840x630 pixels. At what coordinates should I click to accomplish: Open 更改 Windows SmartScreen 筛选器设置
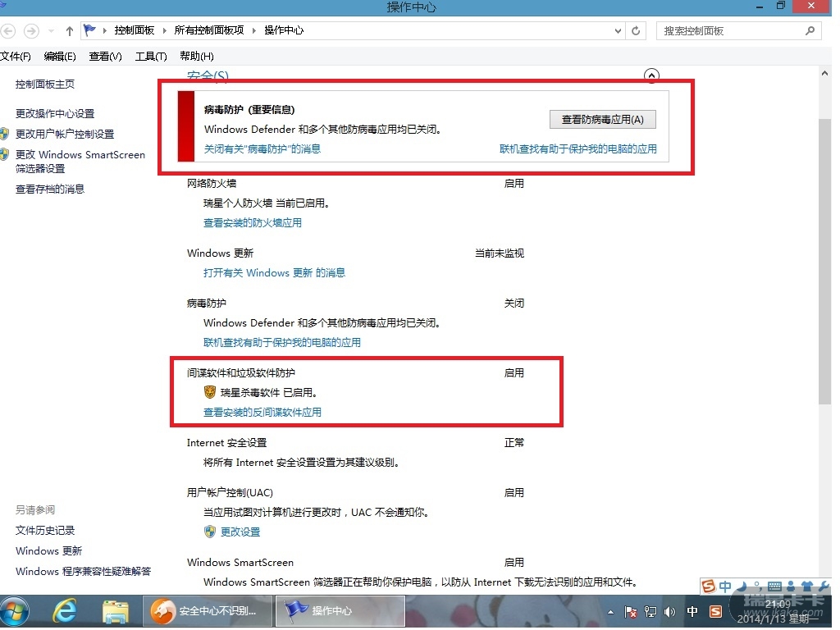pyautogui.click(x=80, y=162)
